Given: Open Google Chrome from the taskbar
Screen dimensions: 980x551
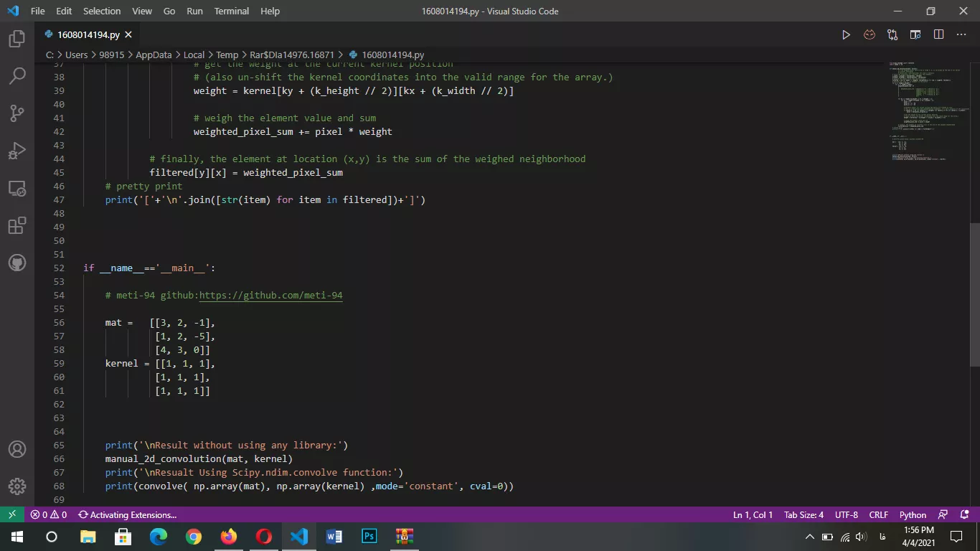Looking at the screenshot, I should (193, 536).
